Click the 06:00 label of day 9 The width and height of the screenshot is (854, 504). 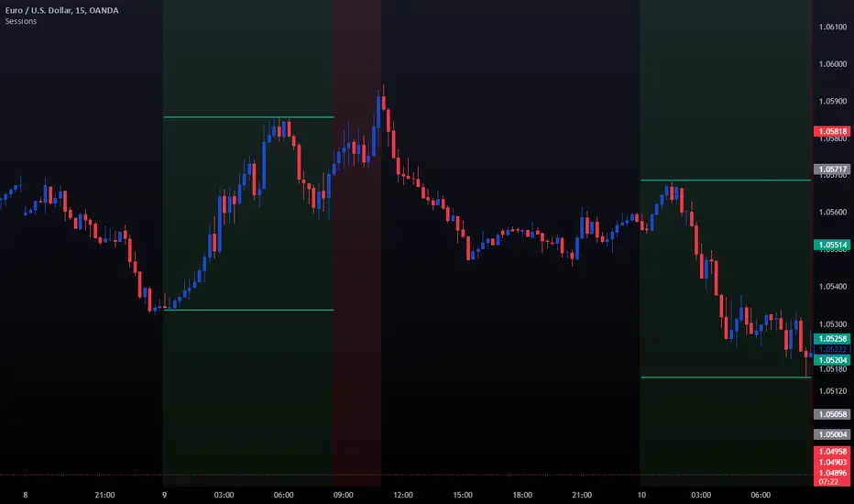(283, 495)
